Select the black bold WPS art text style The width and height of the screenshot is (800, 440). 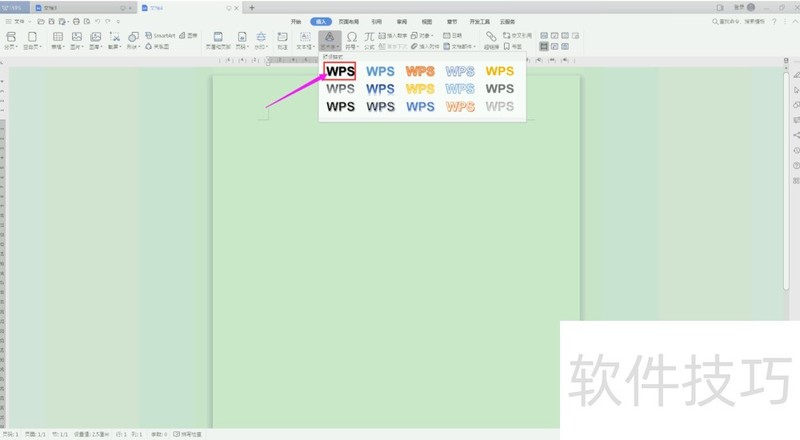[340, 71]
